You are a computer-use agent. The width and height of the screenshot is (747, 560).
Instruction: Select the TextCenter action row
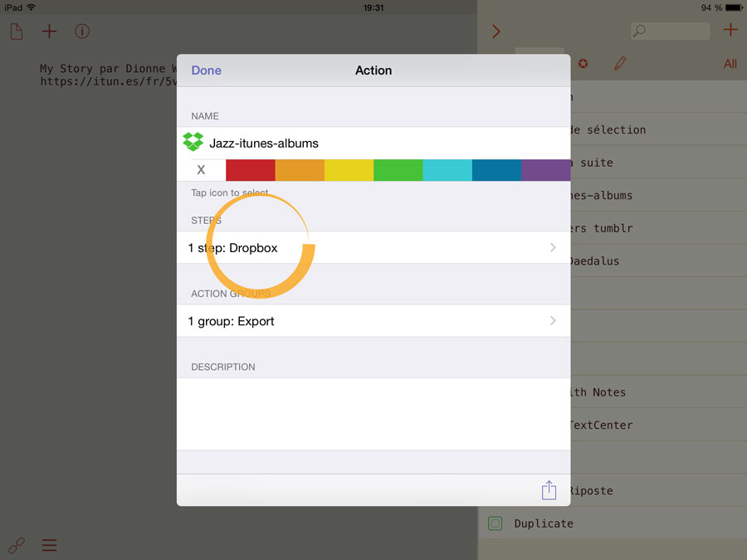(x=659, y=426)
